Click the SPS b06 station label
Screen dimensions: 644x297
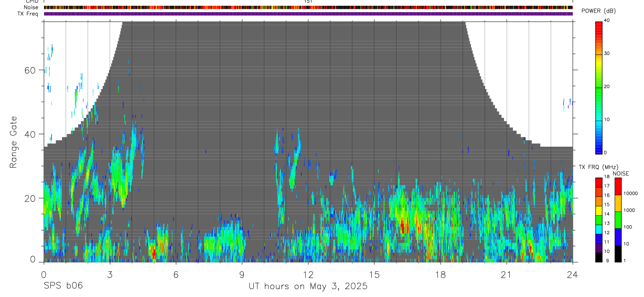(62, 286)
